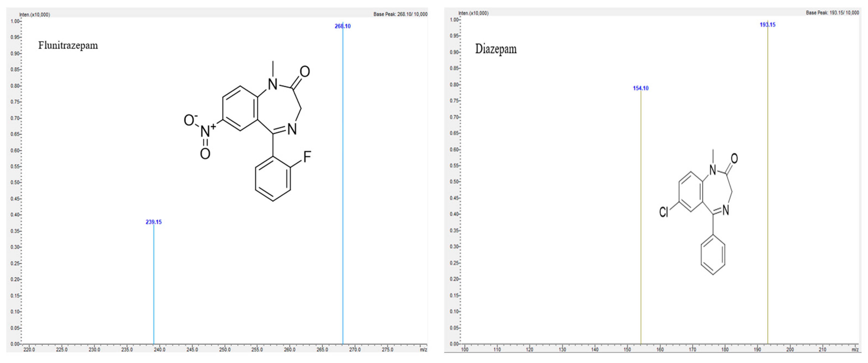Click the phenyl ring of diazepam structure

pyautogui.click(x=713, y=255)
